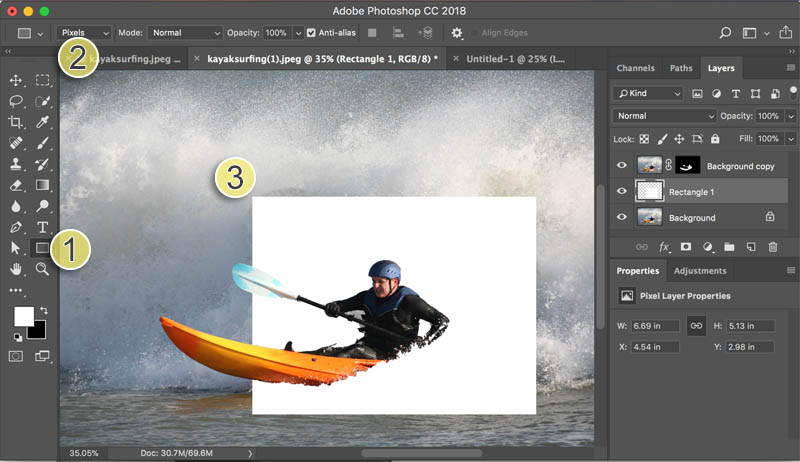Activate the Zoom tool
Viewport: 800px width, 462px height.
pyautogui.click(x=42, y=269)
